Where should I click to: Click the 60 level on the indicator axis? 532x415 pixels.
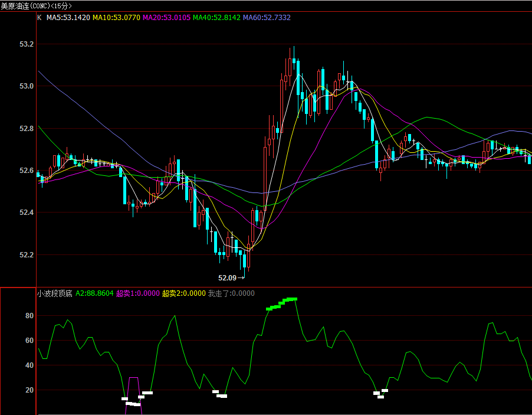[x=29, y=341]
